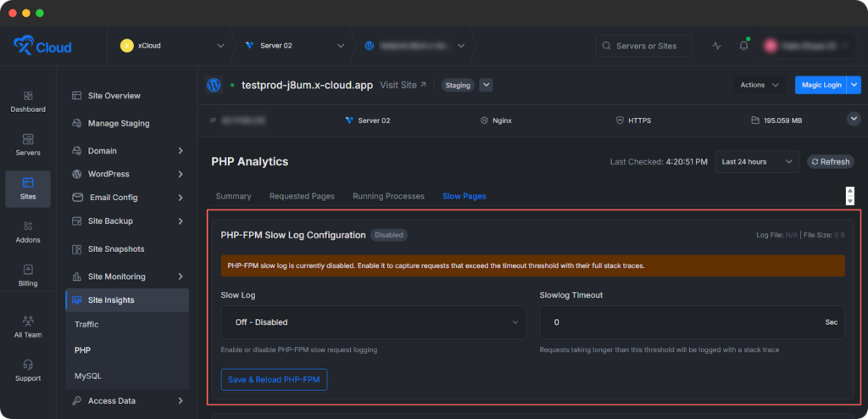
Task: Open Billing from the left sidebar
Action: (28, 275)
